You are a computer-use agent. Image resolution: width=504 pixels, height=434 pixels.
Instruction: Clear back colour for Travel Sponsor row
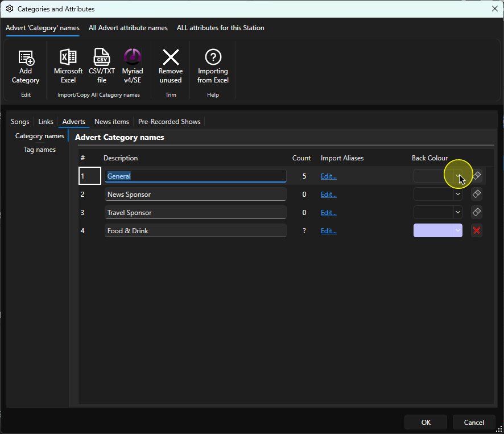(x=476, y=212)
